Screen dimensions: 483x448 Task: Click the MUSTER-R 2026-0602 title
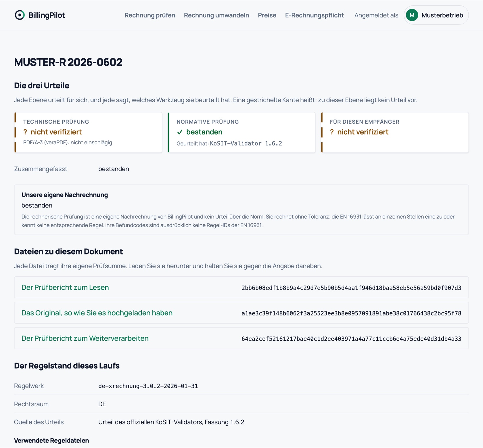click(x=68, y=62)
